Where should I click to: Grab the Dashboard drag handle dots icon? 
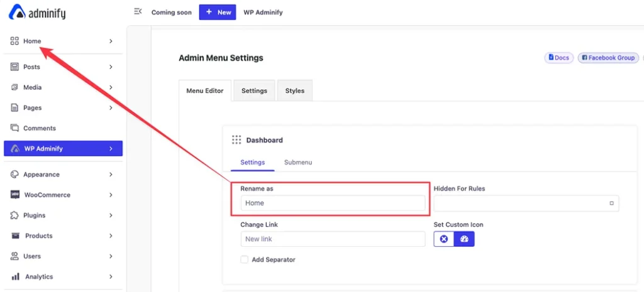click(x=236, y=140)
